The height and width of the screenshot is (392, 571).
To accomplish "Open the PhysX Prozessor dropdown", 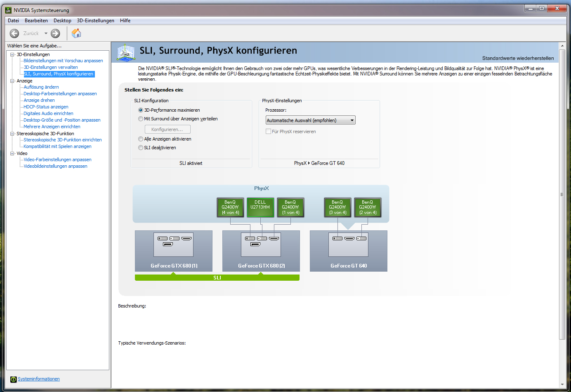I will pos(310,120).
